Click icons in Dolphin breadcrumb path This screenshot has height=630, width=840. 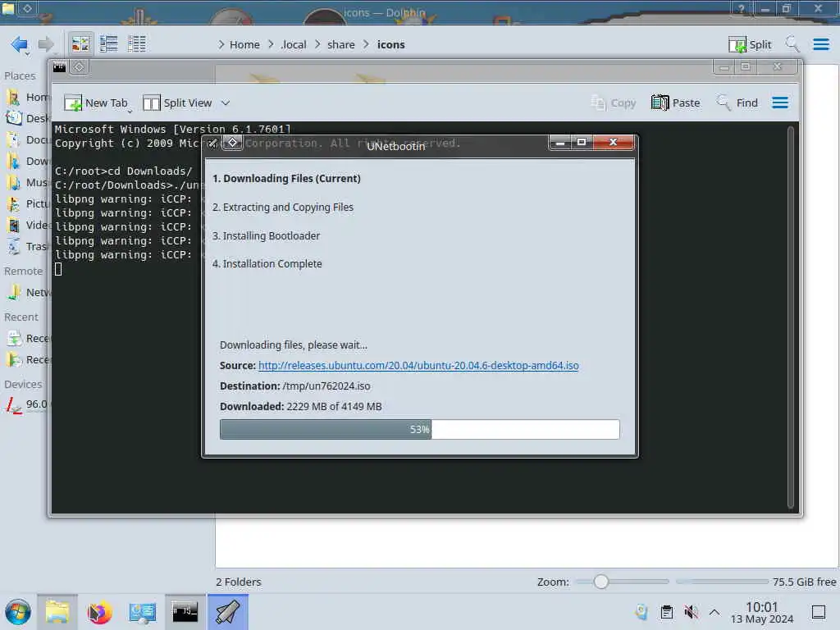tap(390, 44)
